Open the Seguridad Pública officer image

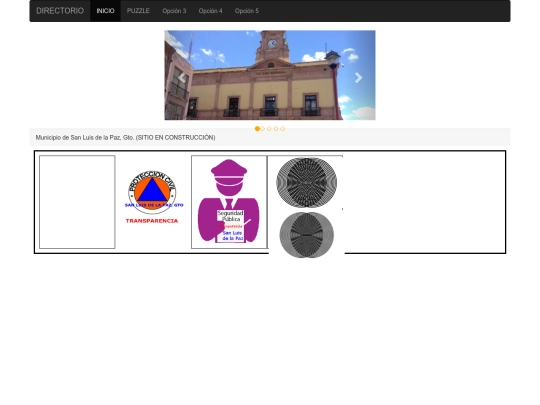click(x=229, y=202)
